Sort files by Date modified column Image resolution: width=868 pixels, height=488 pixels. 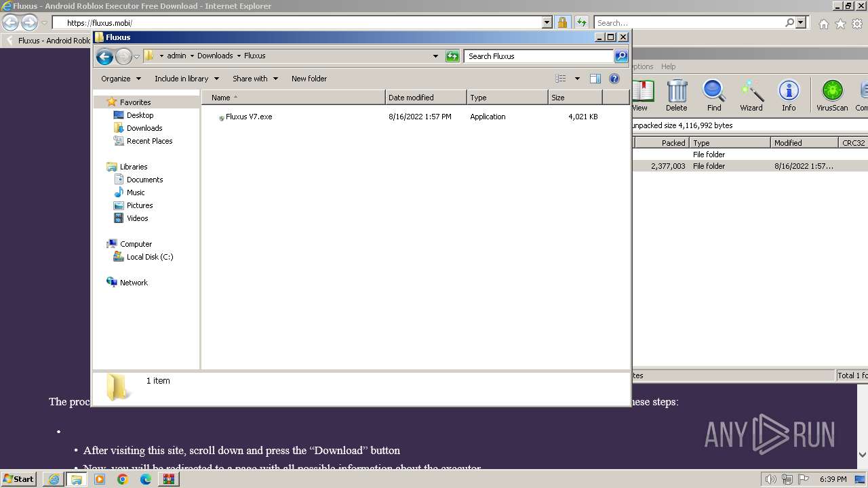pos(426,98)
